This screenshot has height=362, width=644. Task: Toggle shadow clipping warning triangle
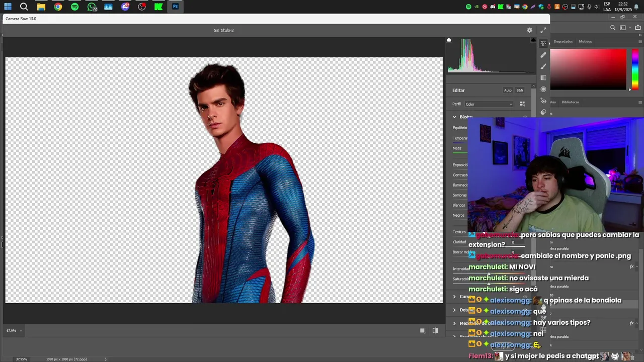(x=449, y=40)
